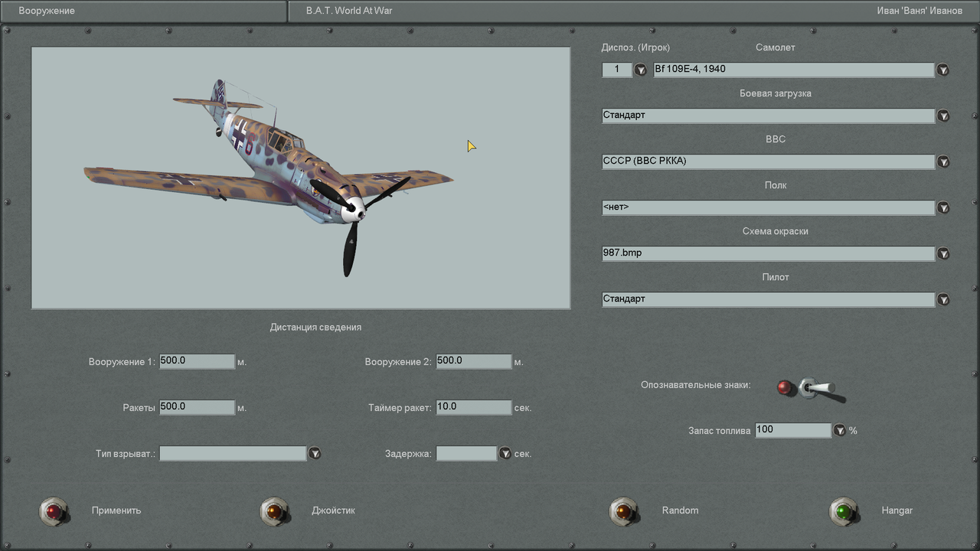Click the pilot name Иван 'Ваня' Иванов
980x551 pixels.
[920, 11]
